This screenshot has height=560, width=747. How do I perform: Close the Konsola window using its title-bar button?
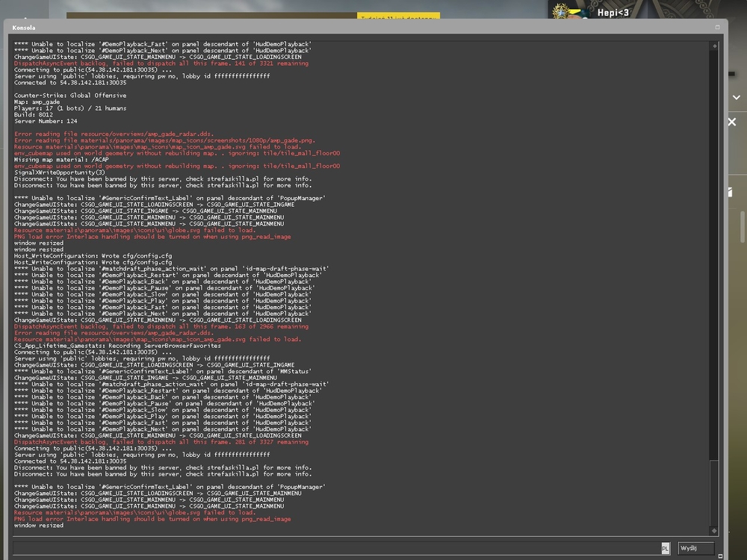pyautogui.click(x=717, y=27)
